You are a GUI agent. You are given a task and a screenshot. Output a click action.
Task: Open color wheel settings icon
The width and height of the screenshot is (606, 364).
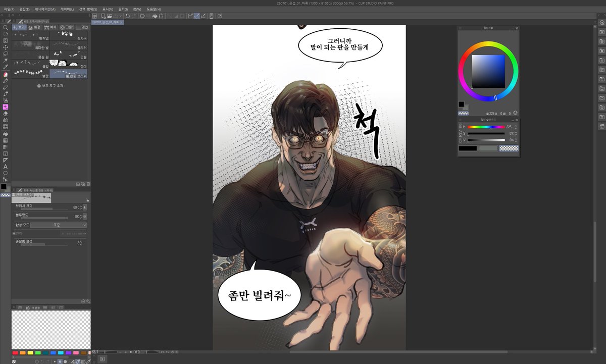515,113
